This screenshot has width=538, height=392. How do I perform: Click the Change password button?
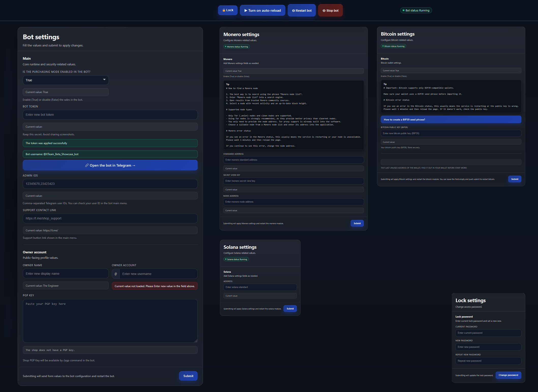508,375
